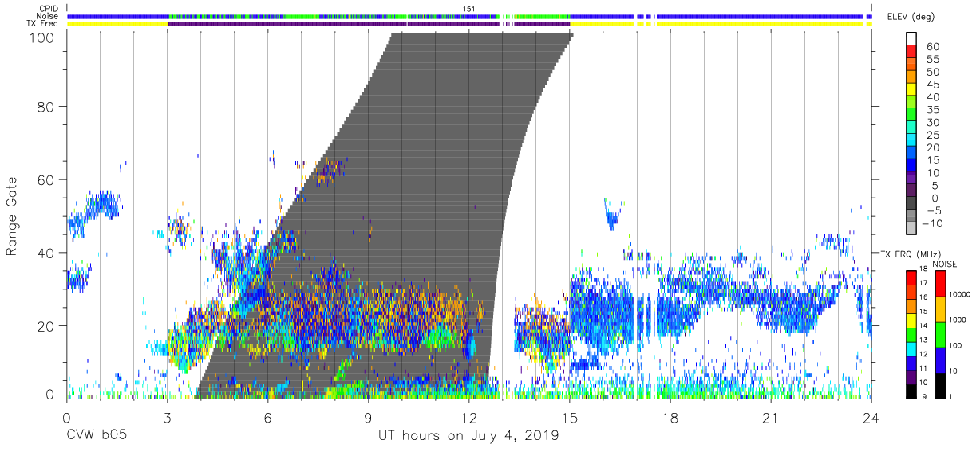This screenshot has height=452, width=980.
Task: Click the y-axis tick label '100'
Action: 44,37
